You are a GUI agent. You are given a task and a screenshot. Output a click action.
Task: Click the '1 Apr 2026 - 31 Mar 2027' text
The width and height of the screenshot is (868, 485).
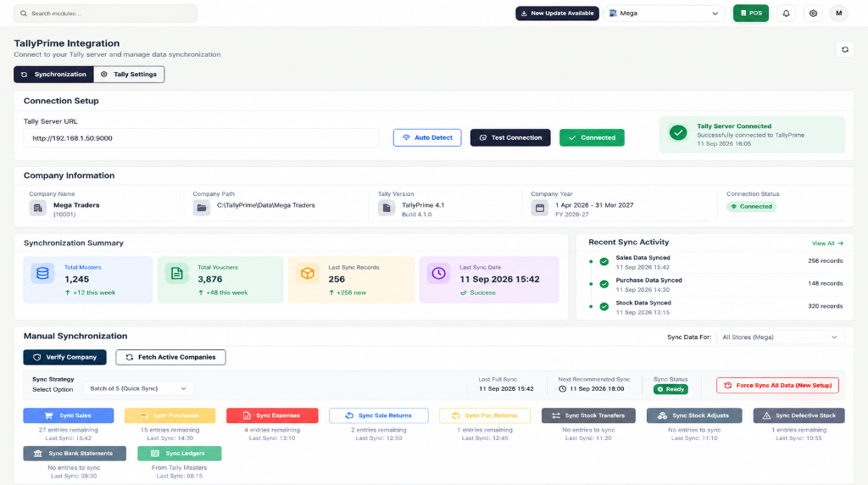tap(594, 205)
